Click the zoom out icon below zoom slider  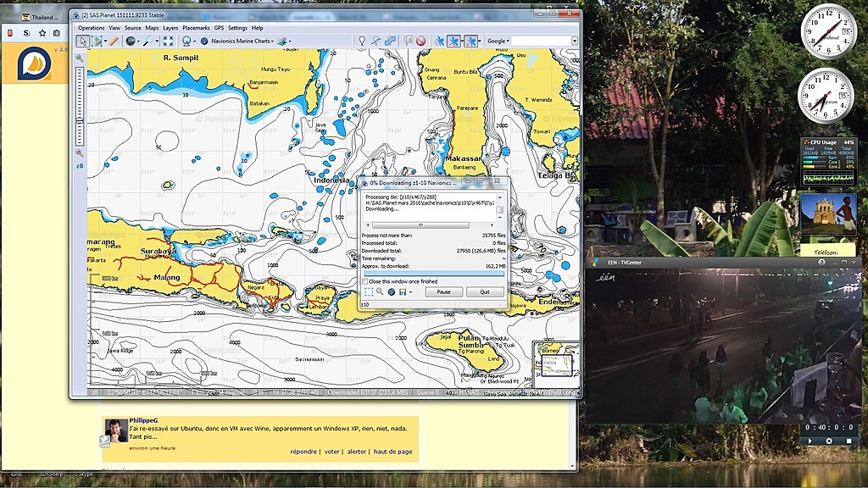[80, 153]
